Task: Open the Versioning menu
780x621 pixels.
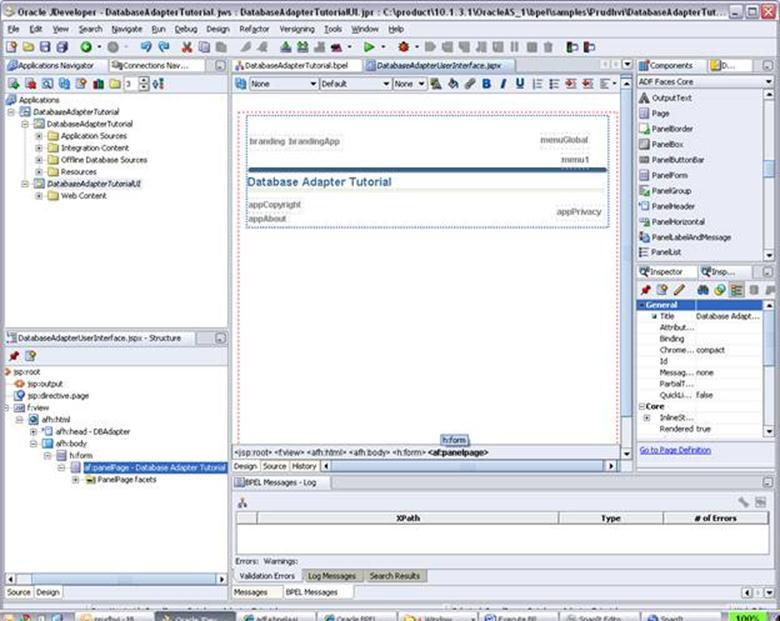Action: pos(296,29)
